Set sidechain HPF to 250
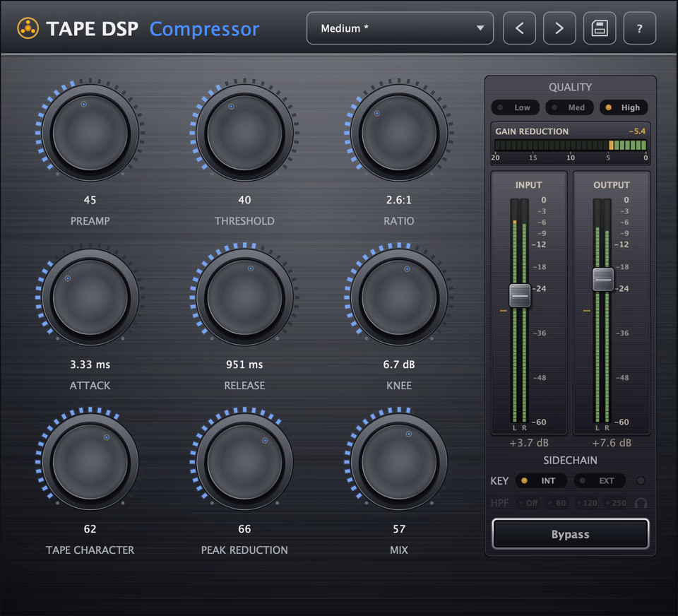This screenshot has height=616, width=678. pos(616,503)
